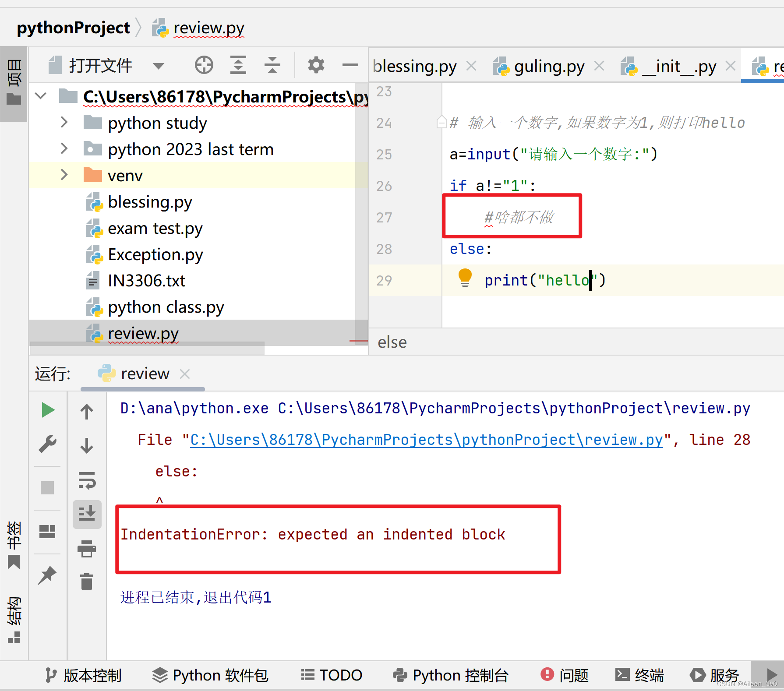Toggle soft-wrap in run console
784x691 pixels.
point(87,480)
